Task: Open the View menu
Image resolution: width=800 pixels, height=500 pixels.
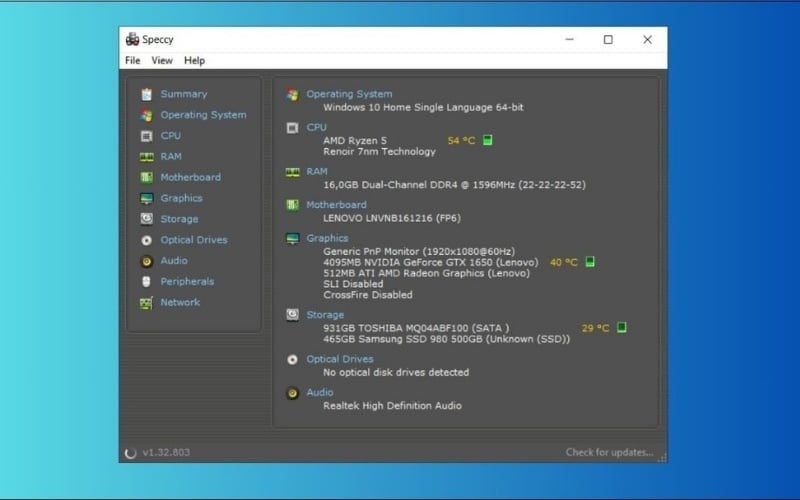Action: (x=162, y=61)
